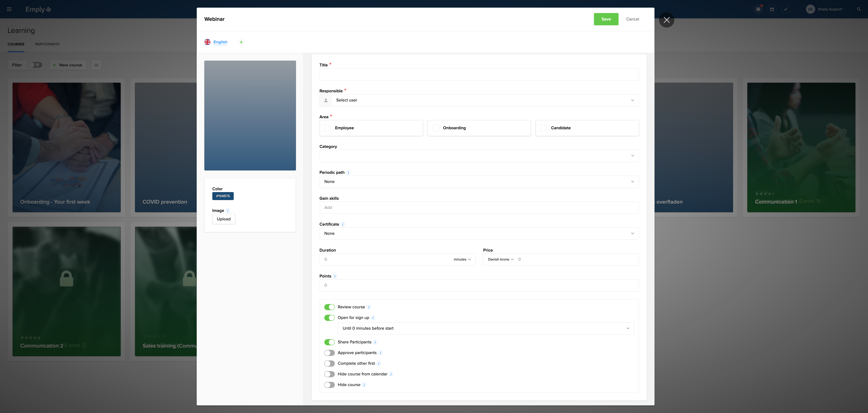The width and height of the screenshot is (868, 413).
Task: Switch to the English language tab
Action: 220,42
